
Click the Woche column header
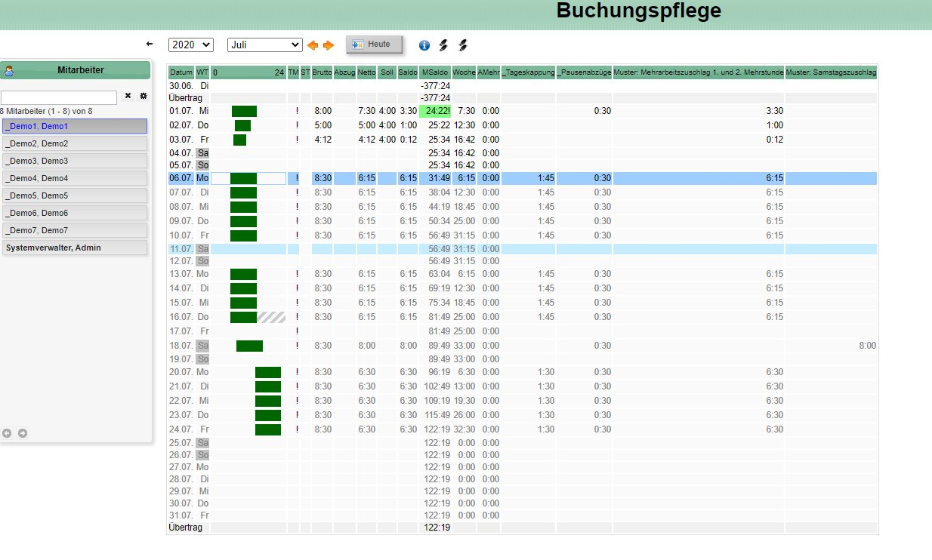(464, 73)
